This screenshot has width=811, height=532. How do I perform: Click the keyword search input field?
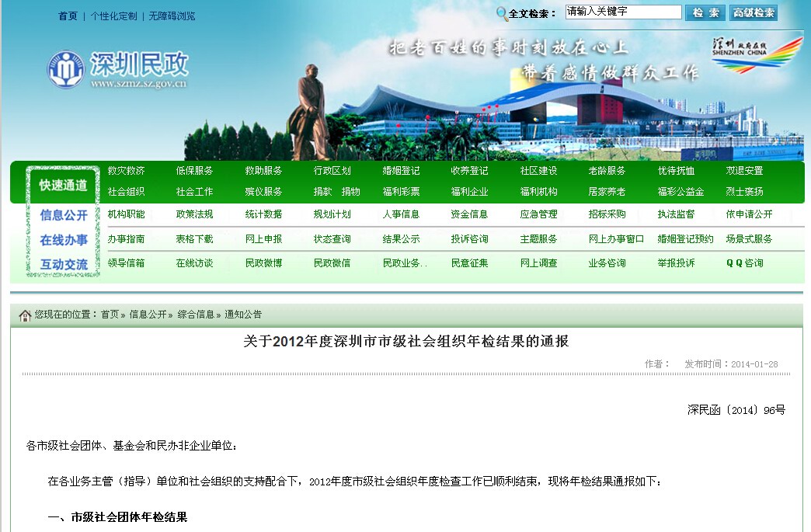click(623, 12)
